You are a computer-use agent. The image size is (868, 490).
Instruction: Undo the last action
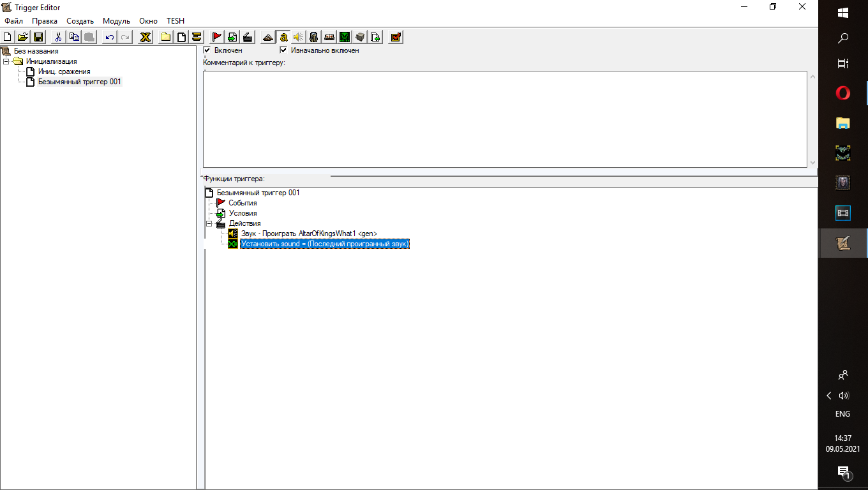click(110, 37)
